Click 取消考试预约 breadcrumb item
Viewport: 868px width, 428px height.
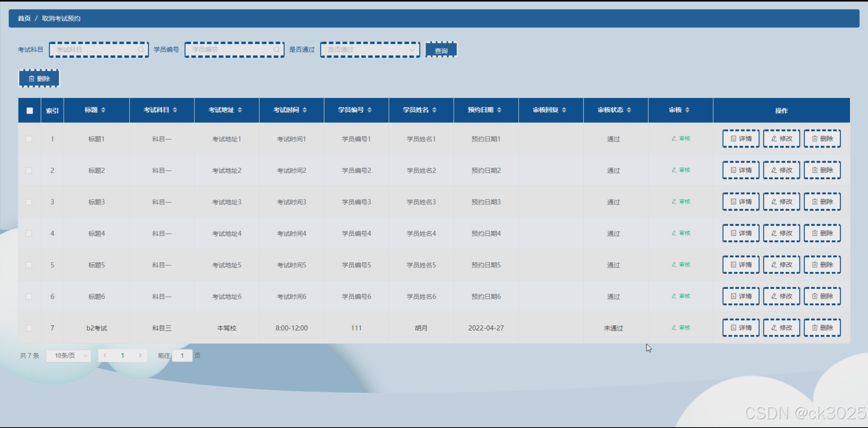(61, 18)
